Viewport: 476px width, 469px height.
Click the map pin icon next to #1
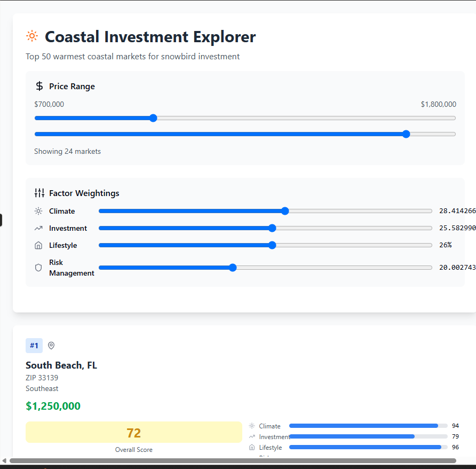tap(51, 346)
